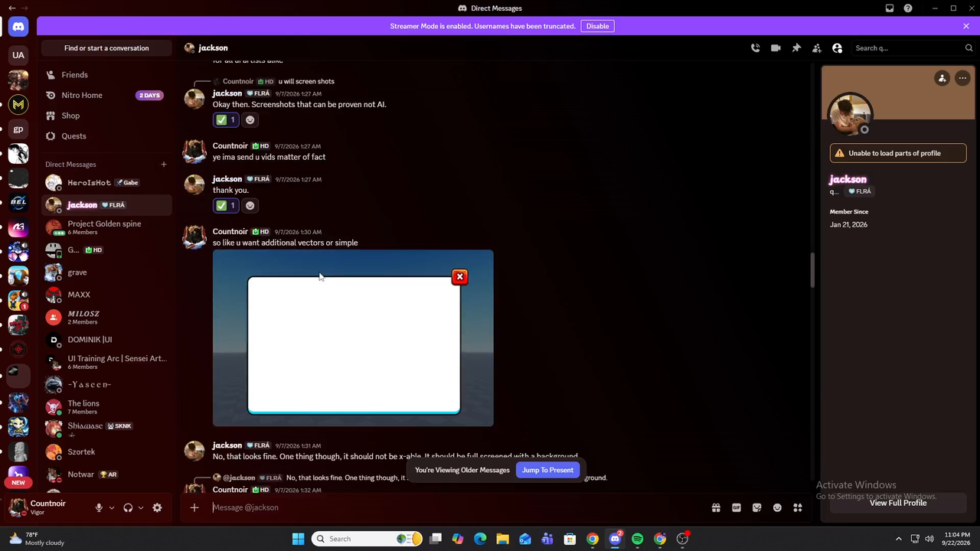Expand microphone input options arrow

112,507
